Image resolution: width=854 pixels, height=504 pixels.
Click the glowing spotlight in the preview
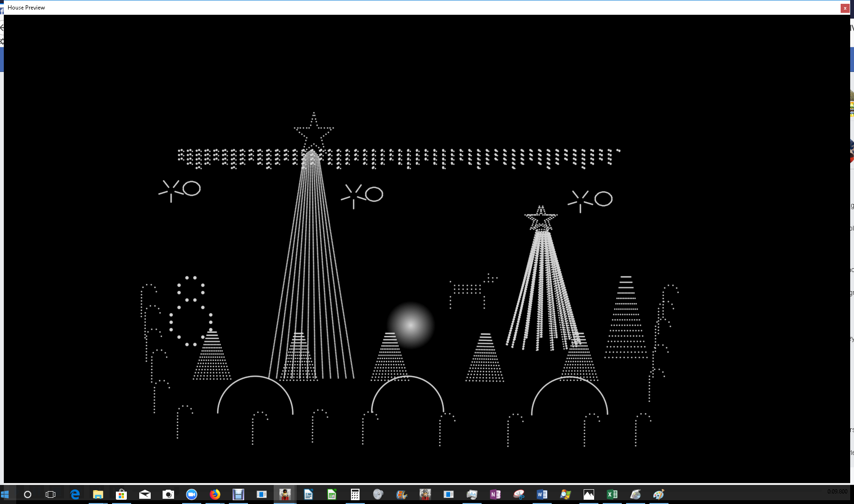tap(411, 325)
